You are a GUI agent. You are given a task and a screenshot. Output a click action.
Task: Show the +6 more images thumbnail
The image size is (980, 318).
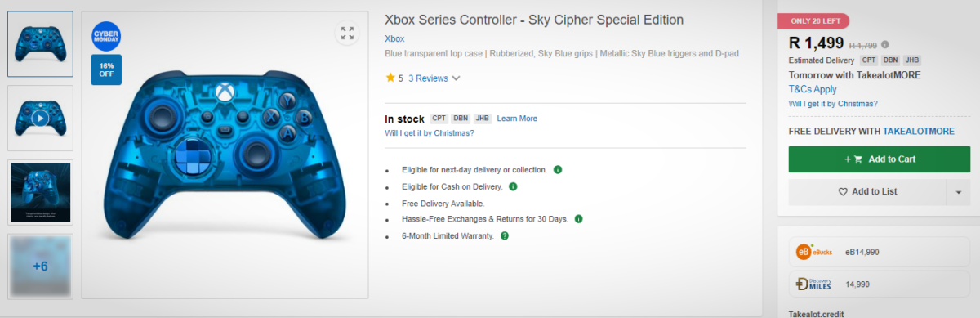[40, 266]
